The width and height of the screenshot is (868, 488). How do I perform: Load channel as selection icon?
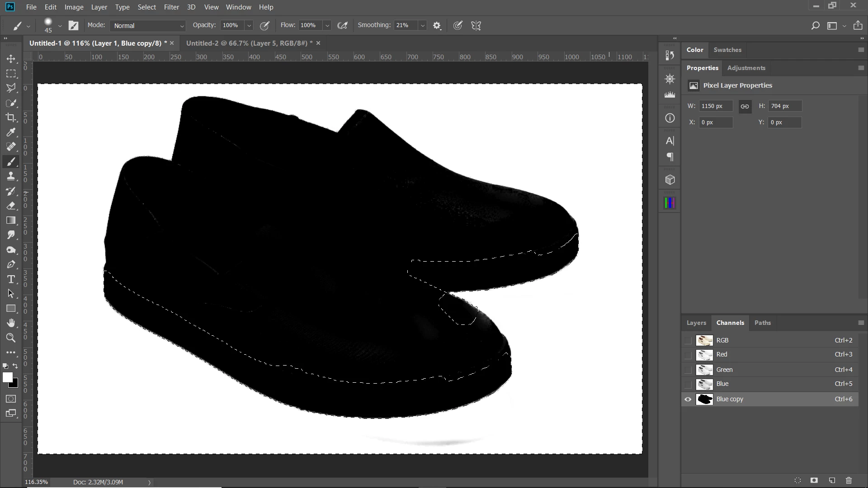(x=797, y=480)
